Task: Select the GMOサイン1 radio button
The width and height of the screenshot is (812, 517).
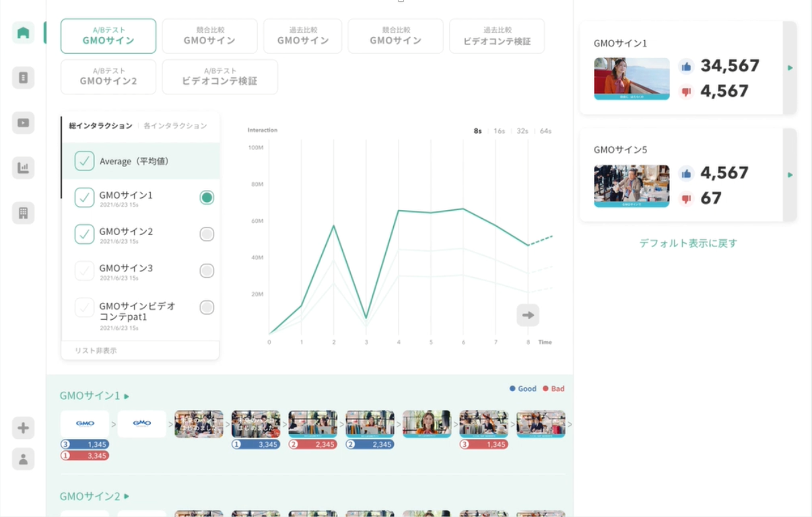Action: click(207, 197)
